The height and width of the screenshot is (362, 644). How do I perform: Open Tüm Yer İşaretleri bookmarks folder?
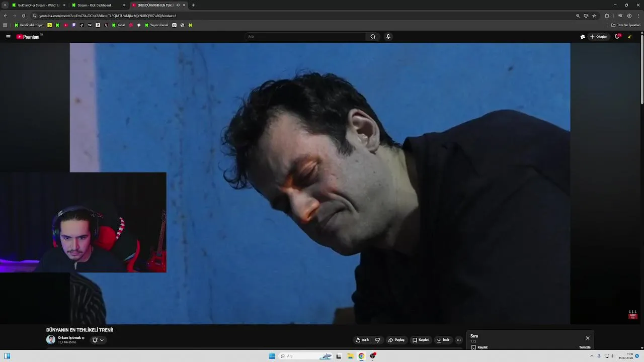pos(626,25)
